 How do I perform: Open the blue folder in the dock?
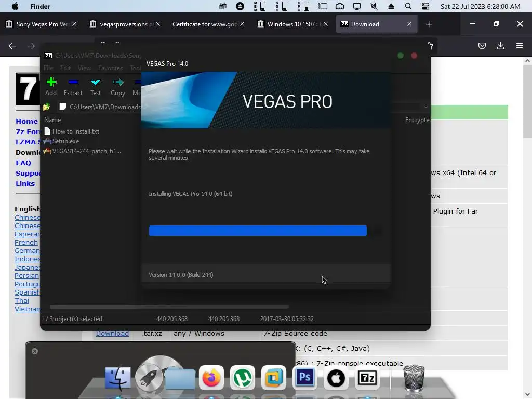(x=180, y=378)
